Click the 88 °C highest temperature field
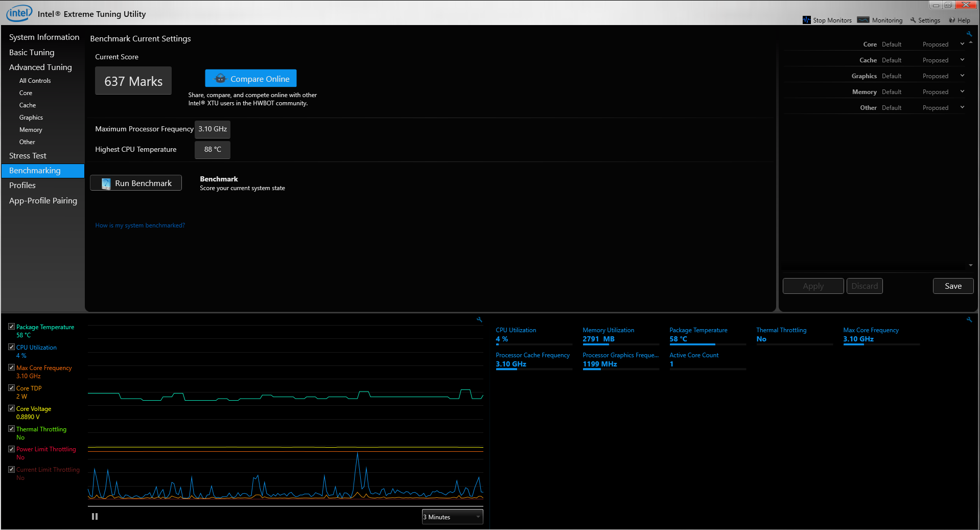980x530 pixels. tap(213, 150)
